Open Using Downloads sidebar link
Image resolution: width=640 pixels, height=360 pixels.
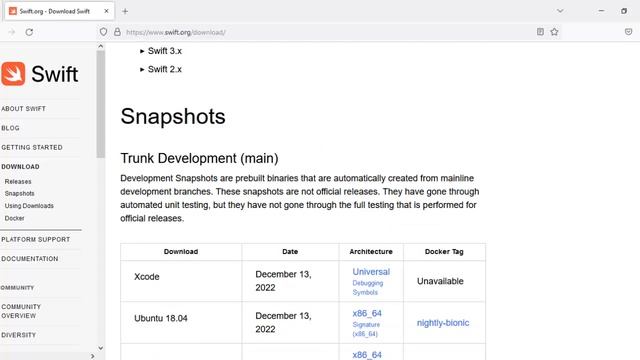29,206
